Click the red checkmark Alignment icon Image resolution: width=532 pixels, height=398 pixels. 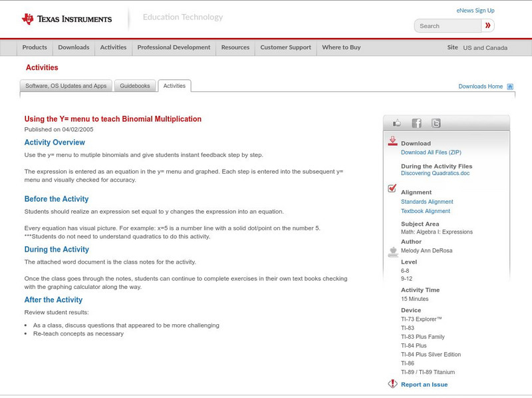point(392,189)
